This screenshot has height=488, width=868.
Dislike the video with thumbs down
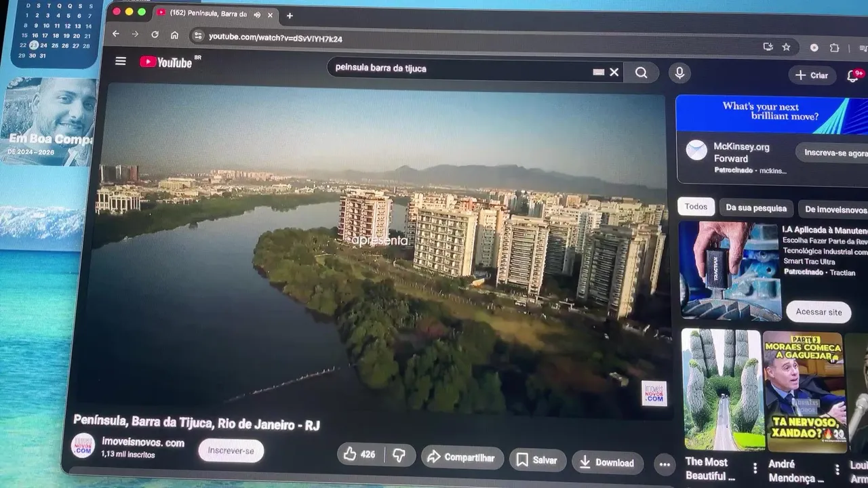(399, 455)
